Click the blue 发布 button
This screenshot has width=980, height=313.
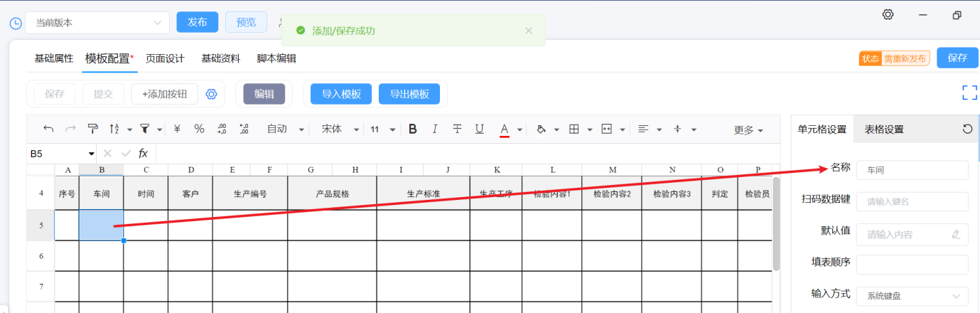(x=198, y=22)
